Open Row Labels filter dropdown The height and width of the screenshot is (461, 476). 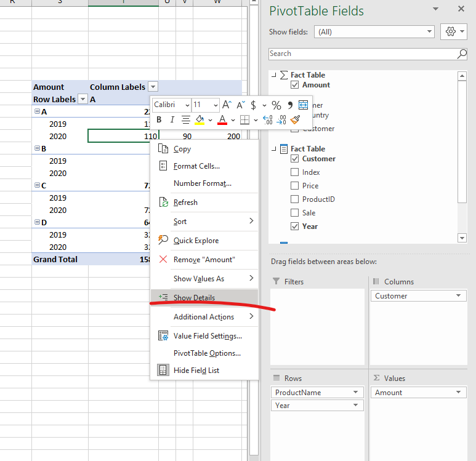(x=83, y=99)
